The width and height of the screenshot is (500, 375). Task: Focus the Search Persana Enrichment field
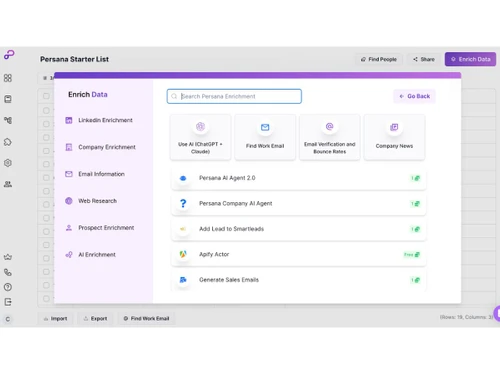click(x=234, y=96)
